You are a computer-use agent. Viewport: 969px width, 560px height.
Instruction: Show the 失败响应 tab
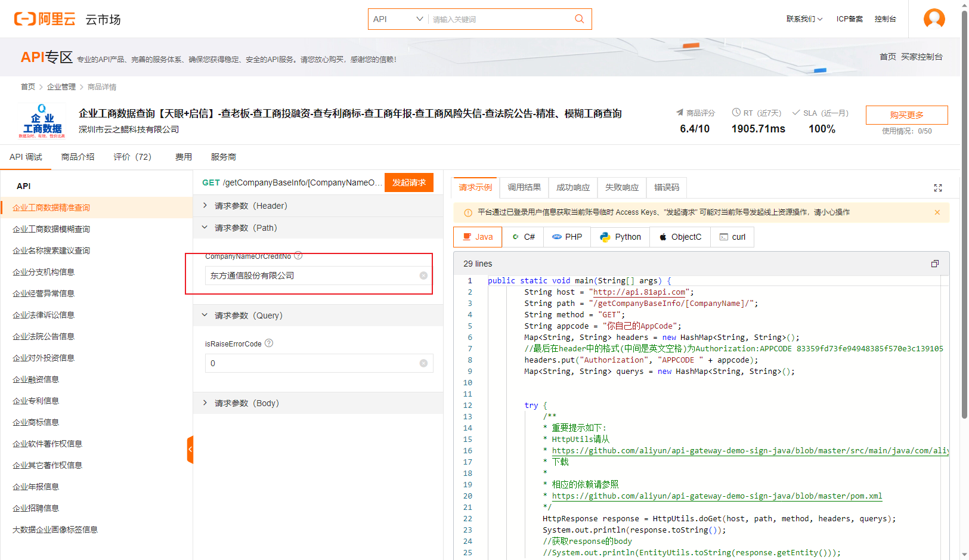(x=622, y=187)
